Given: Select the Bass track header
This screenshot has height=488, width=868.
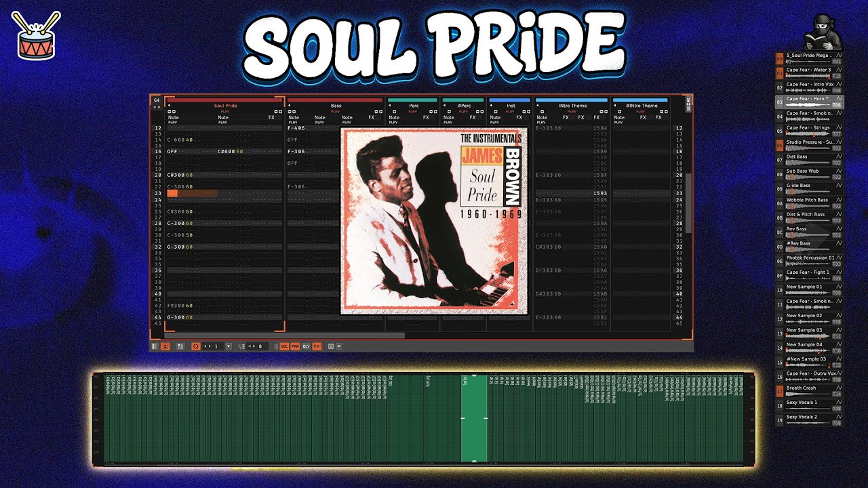Looking at the screenshot, I should 336,106.
